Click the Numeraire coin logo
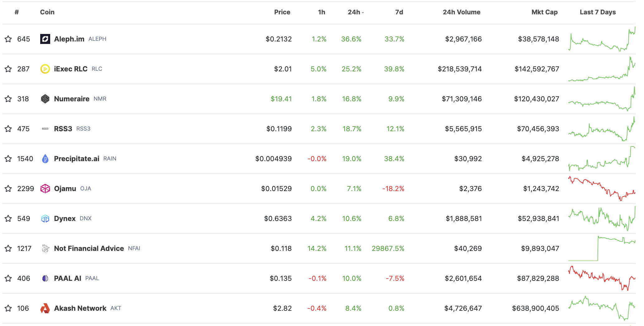This screenshot has width=644, height=326. (45, 99)
